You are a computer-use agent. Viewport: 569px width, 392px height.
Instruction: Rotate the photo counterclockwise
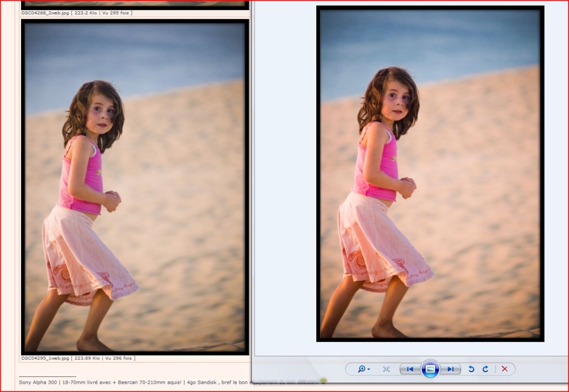471,369
